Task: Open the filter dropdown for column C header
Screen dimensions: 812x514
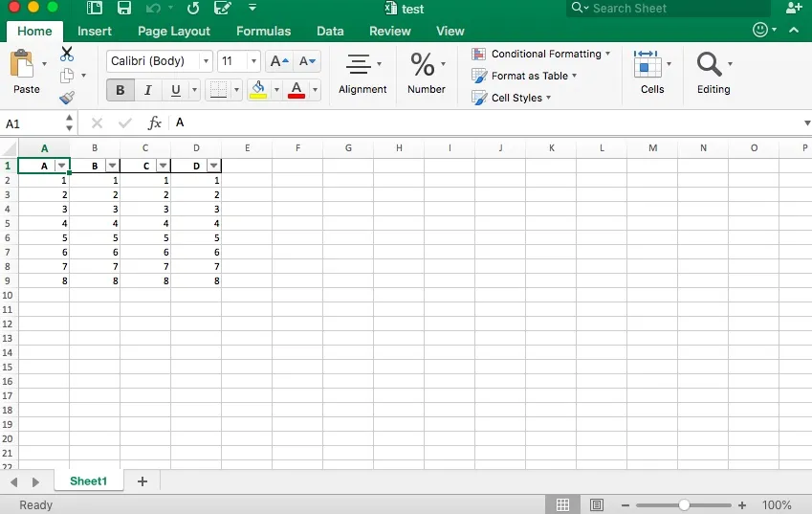Action: pos(164,166)
